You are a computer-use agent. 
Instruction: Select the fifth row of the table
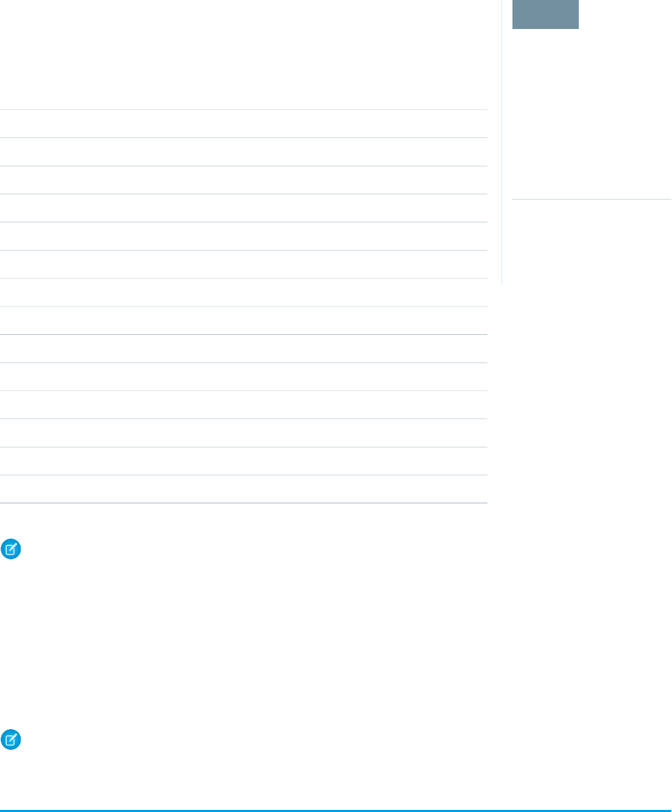244,236
